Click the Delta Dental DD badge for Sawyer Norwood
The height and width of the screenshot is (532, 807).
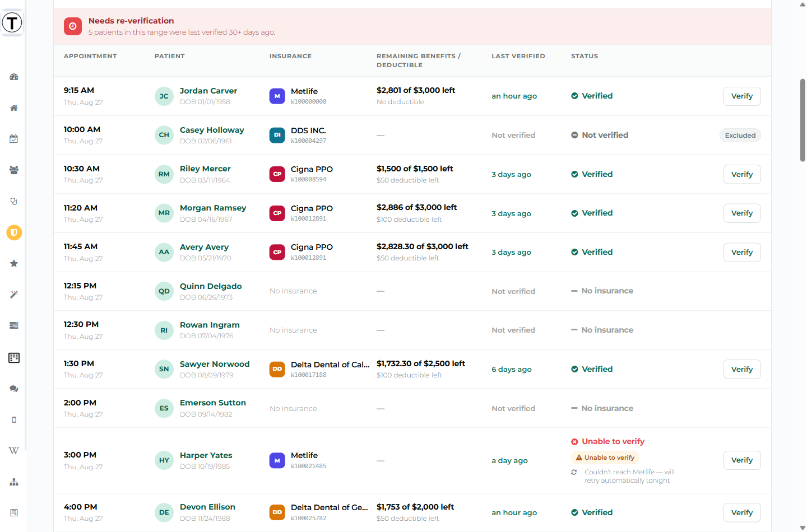click(277, 370)
